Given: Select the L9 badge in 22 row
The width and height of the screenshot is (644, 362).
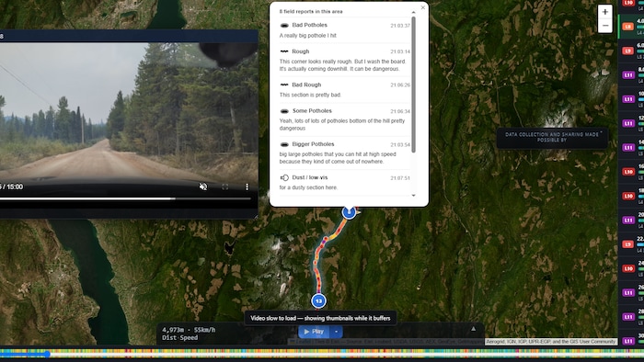Looking at the screenshot, I should tap(628, 244).
